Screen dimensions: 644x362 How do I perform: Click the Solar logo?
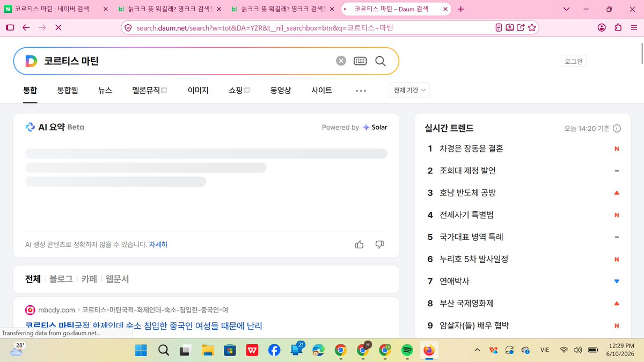pos(375,127)
